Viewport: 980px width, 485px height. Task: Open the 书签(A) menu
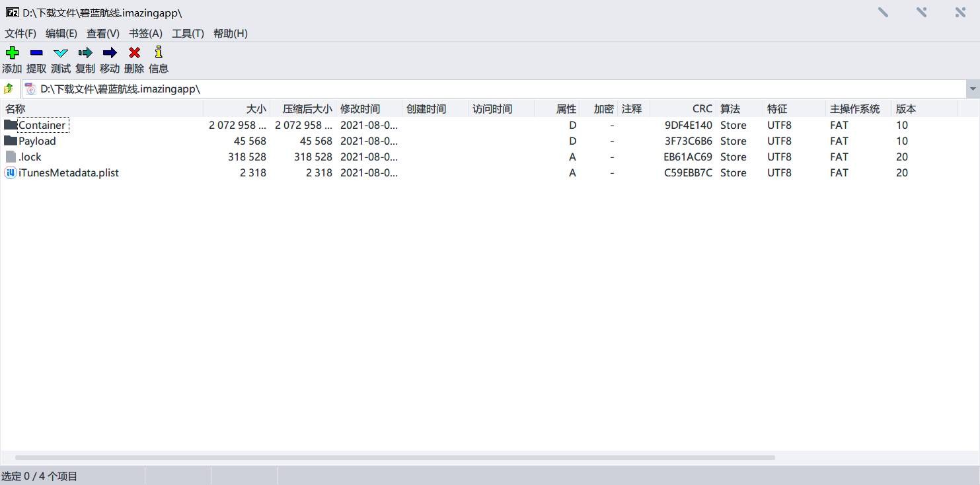145,34
